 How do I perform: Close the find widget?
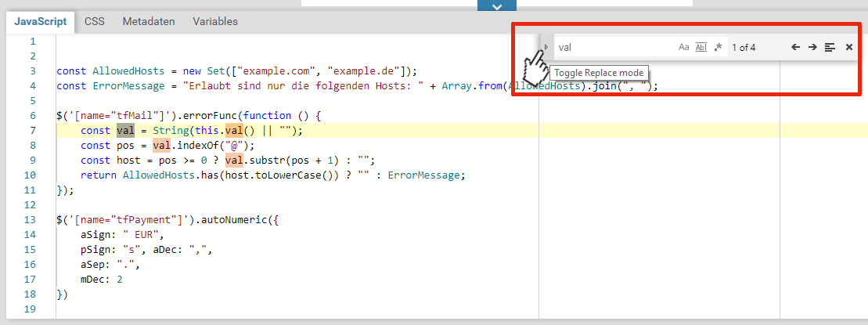coord(849,48)
